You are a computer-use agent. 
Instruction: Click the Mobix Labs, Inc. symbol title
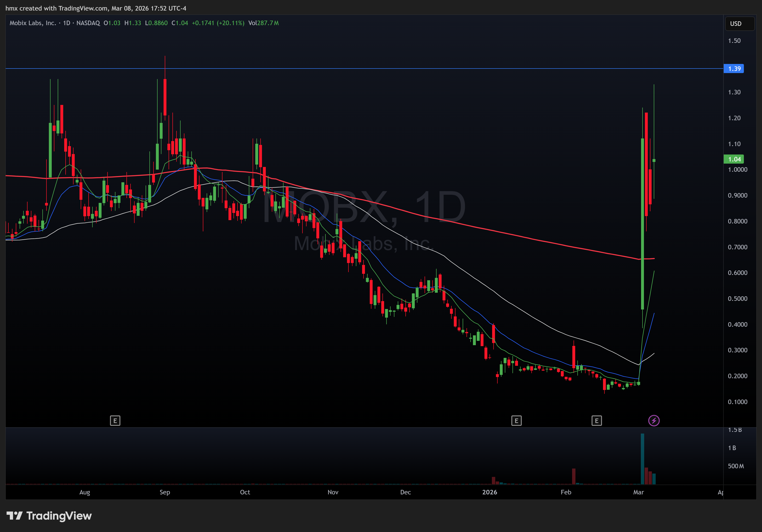[33, 23]
